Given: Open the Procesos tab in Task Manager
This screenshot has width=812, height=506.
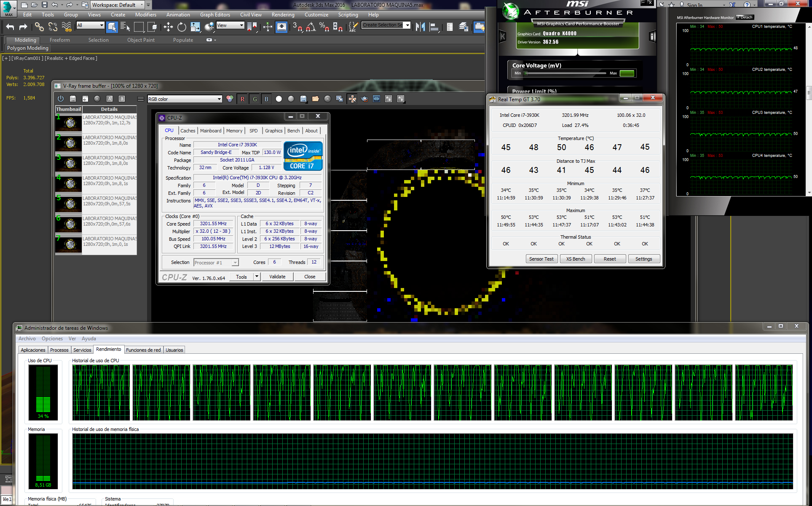Looking at the screenshot, I should [x=59, y=350].
